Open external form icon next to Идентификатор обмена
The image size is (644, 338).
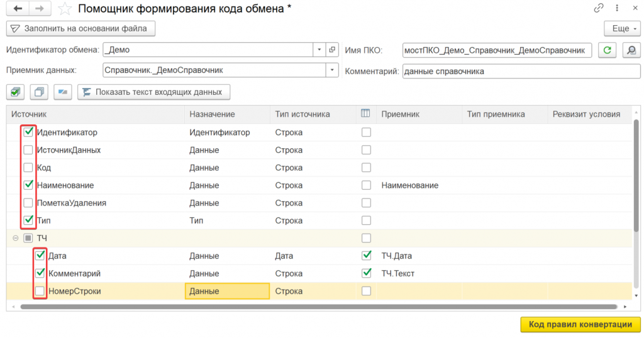tap(333, 50)
